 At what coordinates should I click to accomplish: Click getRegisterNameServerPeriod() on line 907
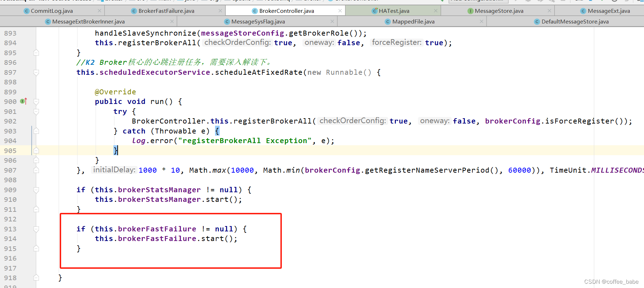[x=432, y=170]
